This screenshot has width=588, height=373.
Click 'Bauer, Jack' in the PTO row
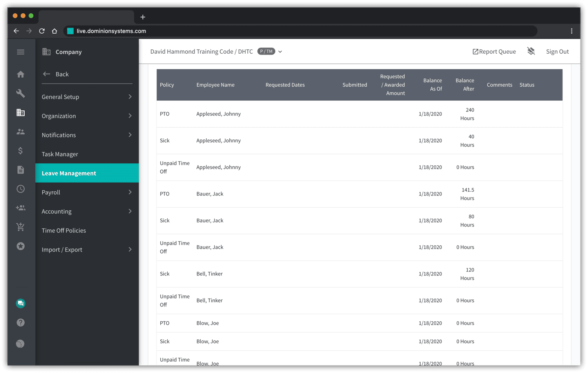click(x=210, y=194)
